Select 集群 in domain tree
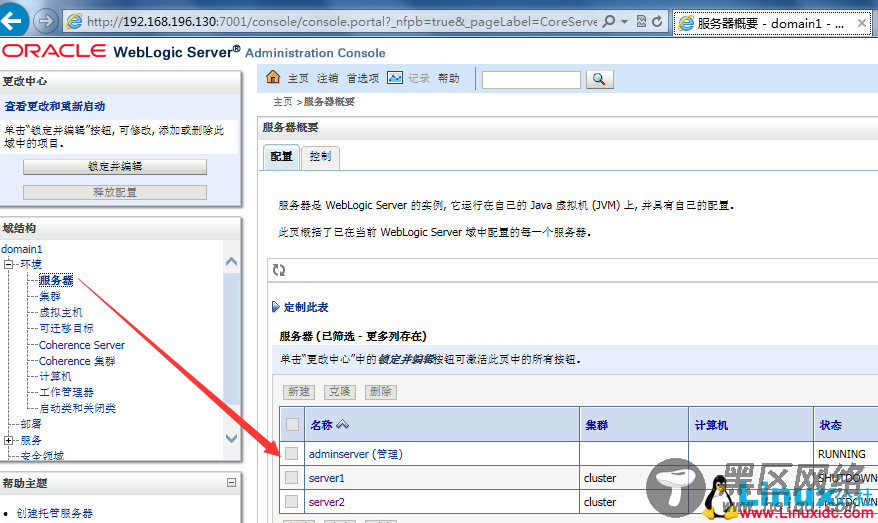Viewport: 878px width, 523px height. pos(50,296)
